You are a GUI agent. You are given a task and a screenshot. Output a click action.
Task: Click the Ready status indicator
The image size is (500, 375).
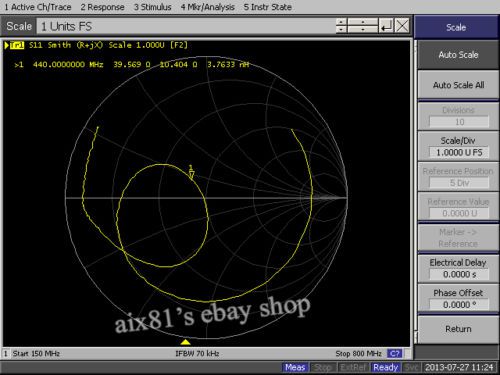pyautogui.click(x=386, y=367)
